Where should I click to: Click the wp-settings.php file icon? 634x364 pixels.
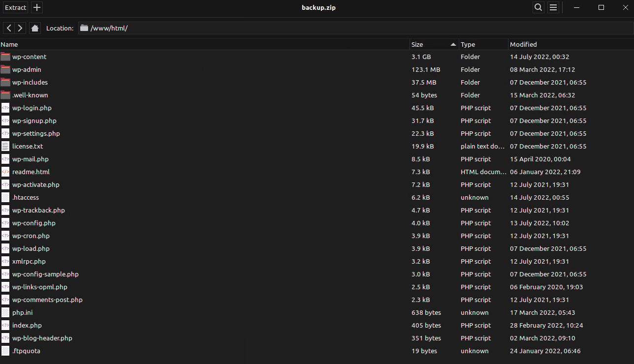5,133
